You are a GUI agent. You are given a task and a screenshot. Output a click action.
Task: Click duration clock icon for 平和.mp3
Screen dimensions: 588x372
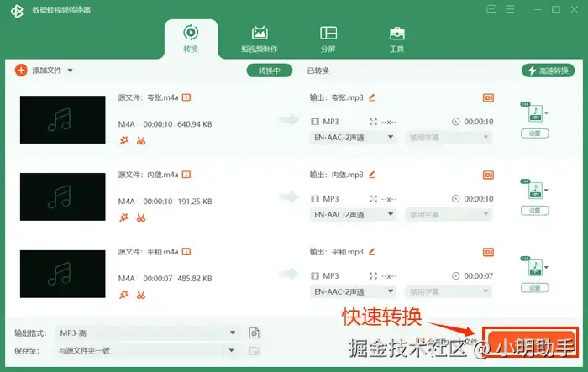[x=455, y=276]
